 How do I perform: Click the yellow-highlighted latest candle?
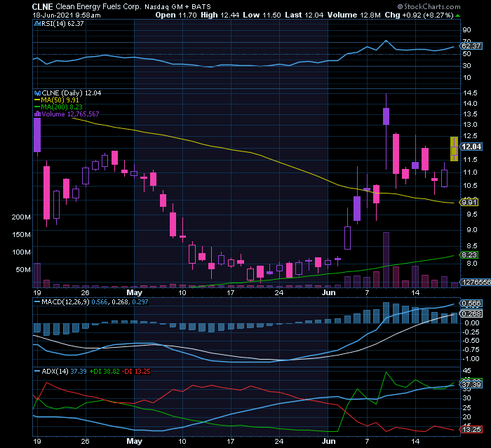pyautogui.click(x=454, y=149)
